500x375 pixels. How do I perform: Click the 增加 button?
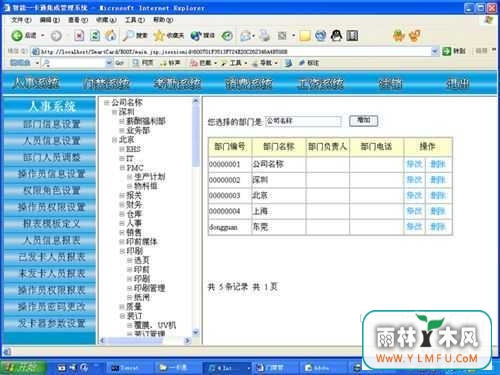pos(364,120)
